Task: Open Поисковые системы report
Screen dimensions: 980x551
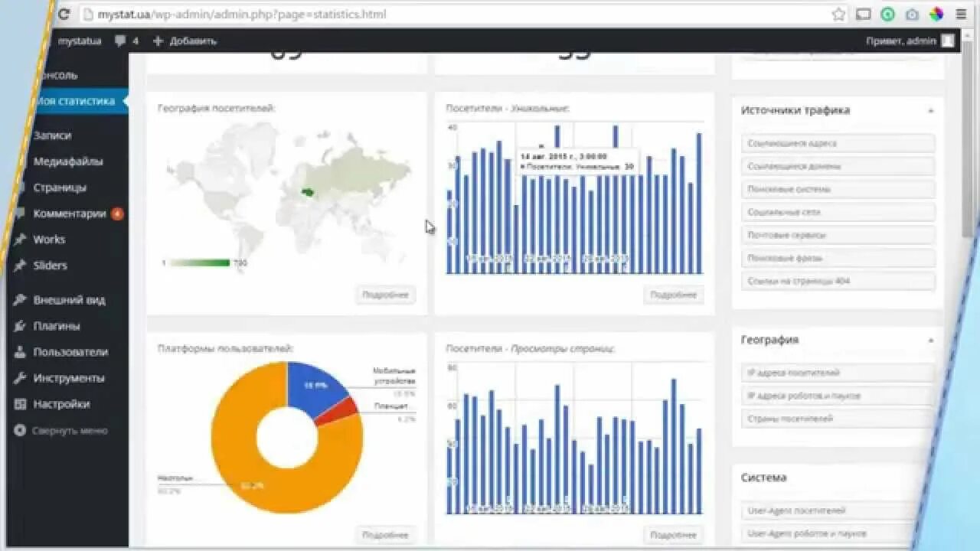Action: 838,189
